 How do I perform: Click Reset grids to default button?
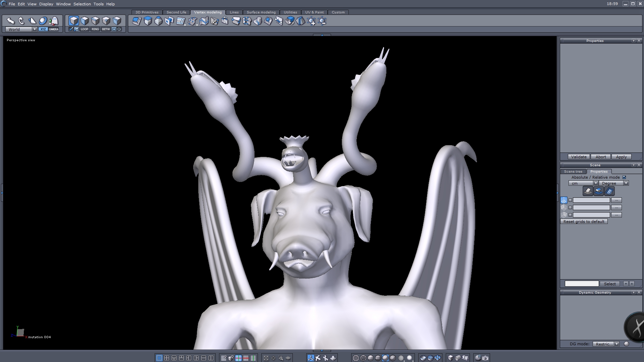584,222
